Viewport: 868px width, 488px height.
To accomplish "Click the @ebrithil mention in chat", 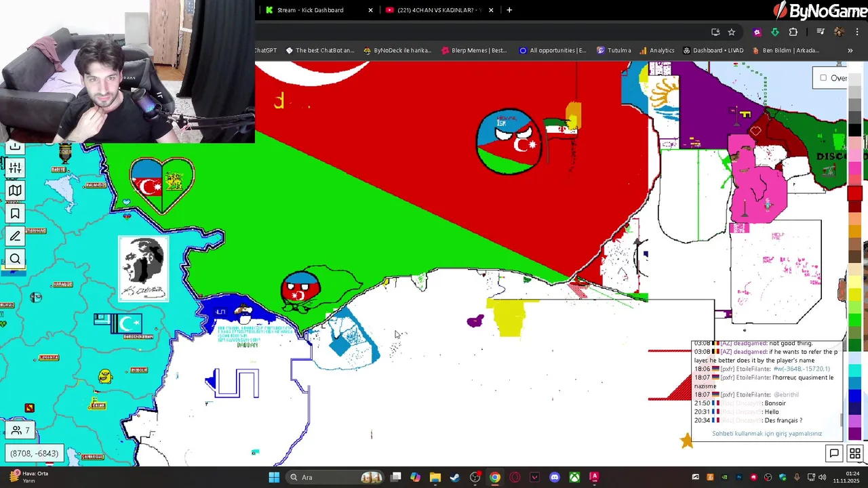I will pos(786,394).
